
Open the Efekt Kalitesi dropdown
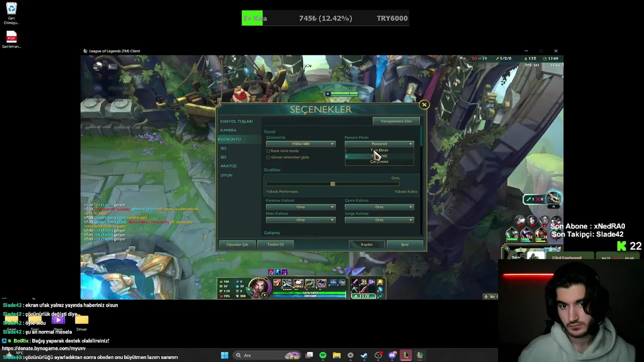[300, 220]
